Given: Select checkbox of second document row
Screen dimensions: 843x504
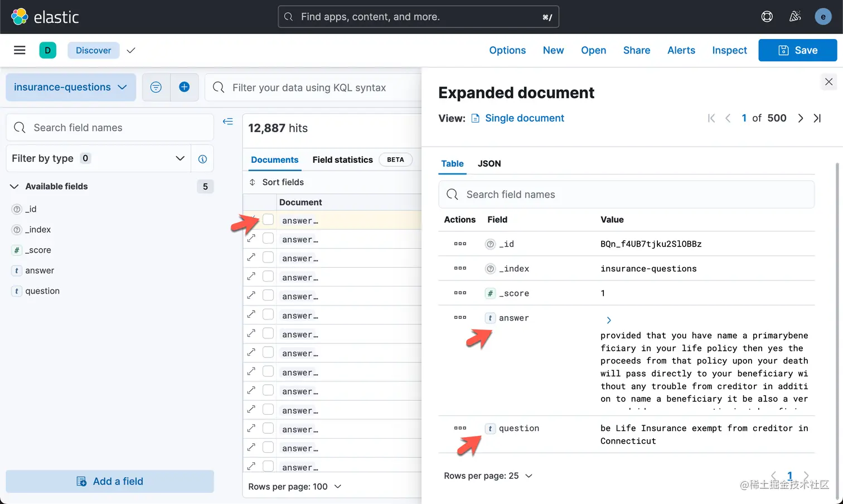Looking at the screenshot, I should pos(268,239).
